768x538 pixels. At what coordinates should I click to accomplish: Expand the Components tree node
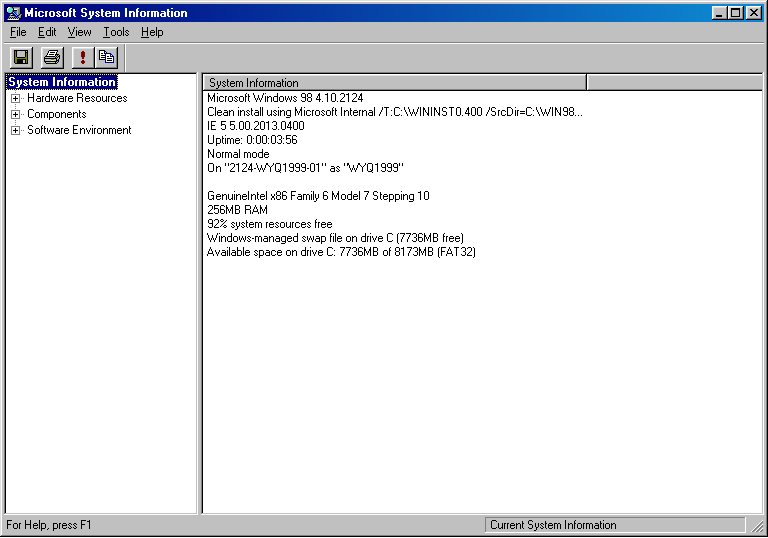click(16, 115)
